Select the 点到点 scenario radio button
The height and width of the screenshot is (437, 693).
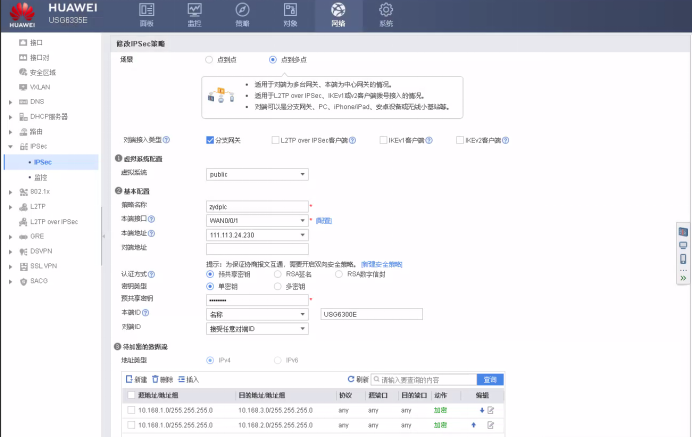(x=209, y=60)
